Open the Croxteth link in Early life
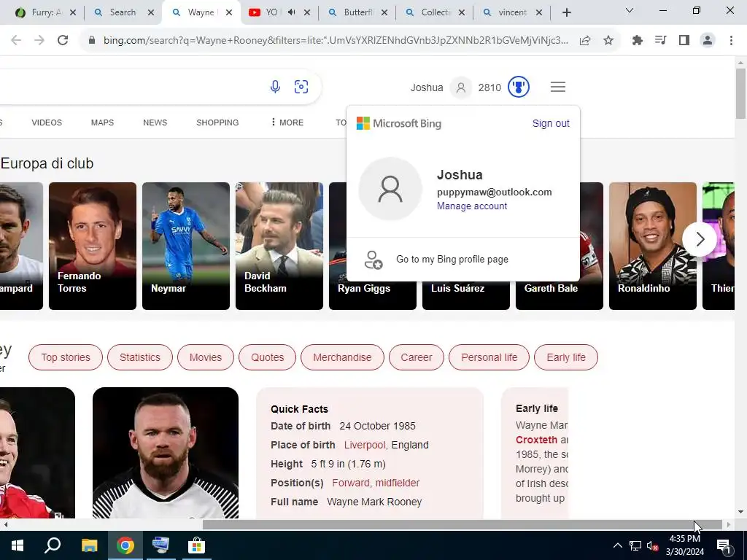 [536, 440]
